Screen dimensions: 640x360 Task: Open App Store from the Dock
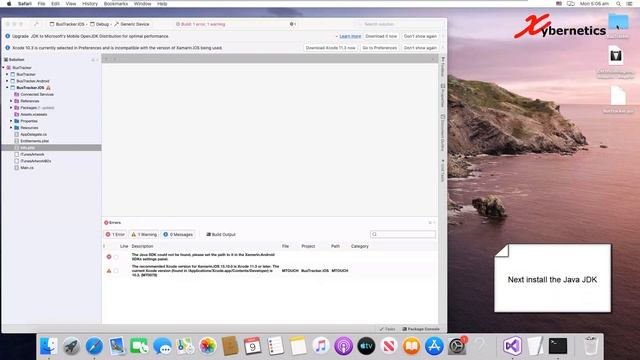coord(434,346)
